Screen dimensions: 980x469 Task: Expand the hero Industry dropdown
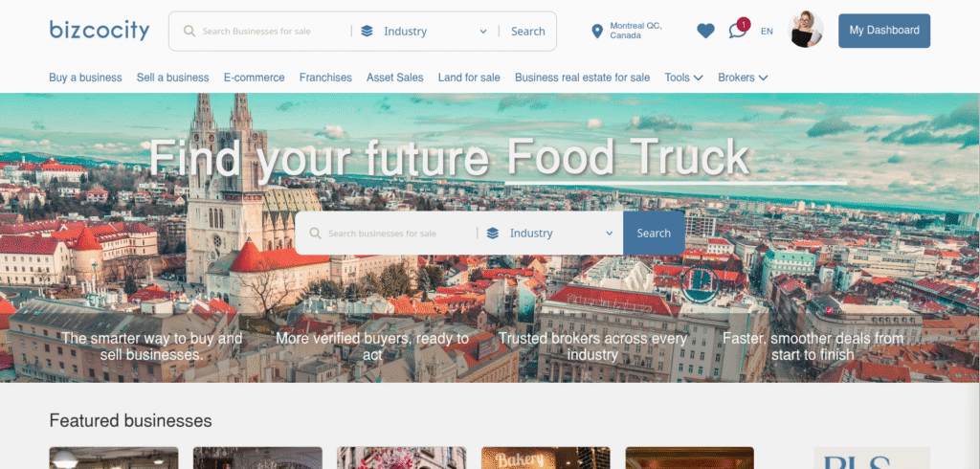[550, 234]
